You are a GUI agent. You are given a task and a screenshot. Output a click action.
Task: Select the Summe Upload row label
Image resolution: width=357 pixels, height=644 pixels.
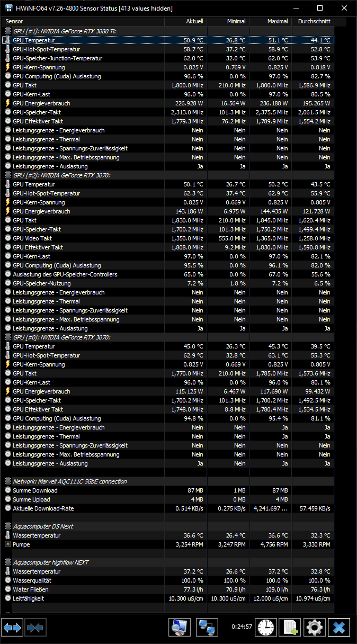tap(31, 499)
